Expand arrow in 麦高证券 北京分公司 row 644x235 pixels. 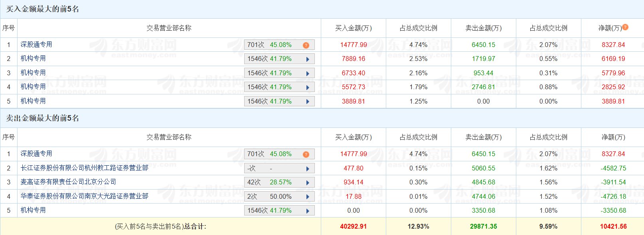(308, 183)
